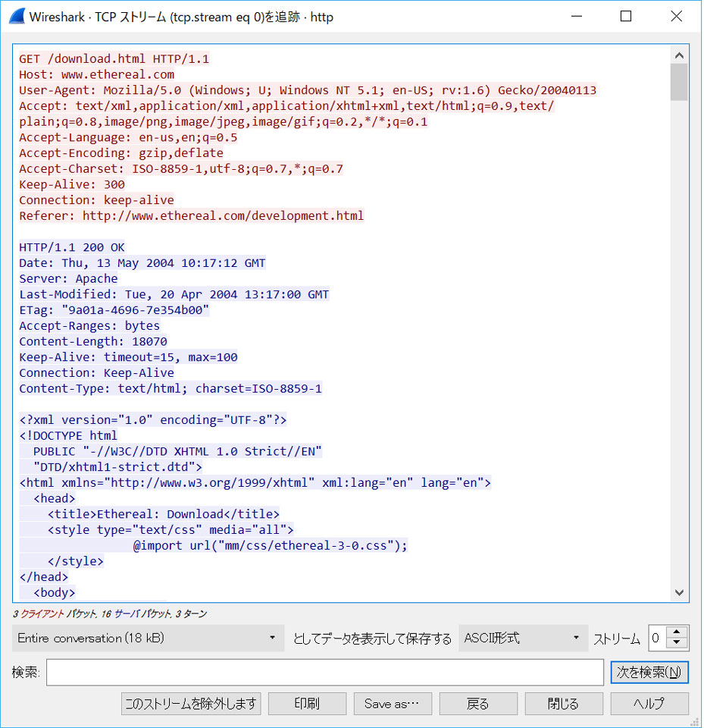Open the ASCII形式 format dropdown

coord(523,638)
